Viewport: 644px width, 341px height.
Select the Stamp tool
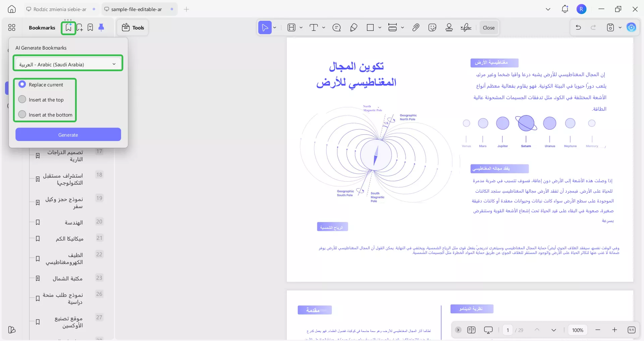point(449,27)
